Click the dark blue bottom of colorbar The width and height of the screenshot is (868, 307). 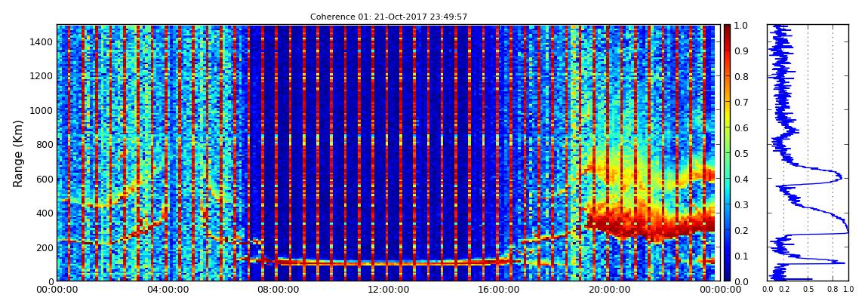728,275
